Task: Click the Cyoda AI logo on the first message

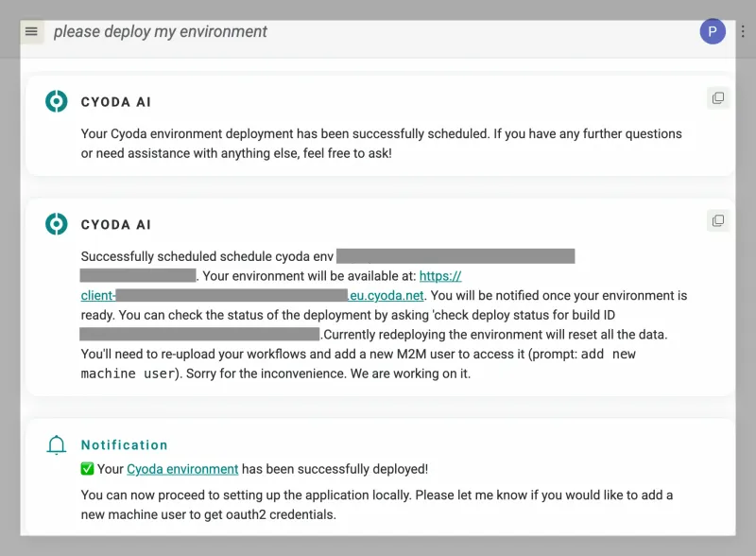Action: [57, 101]
